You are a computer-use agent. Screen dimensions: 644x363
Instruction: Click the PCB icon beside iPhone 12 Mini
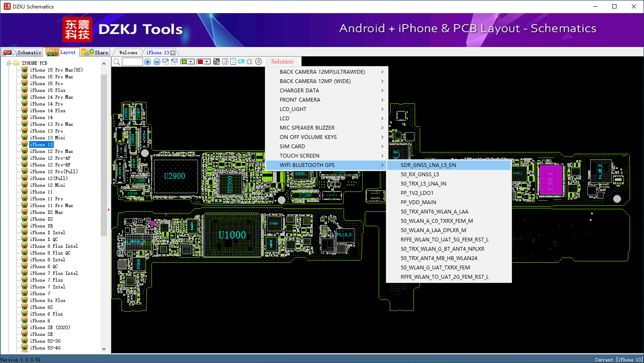tap(25, 185)
